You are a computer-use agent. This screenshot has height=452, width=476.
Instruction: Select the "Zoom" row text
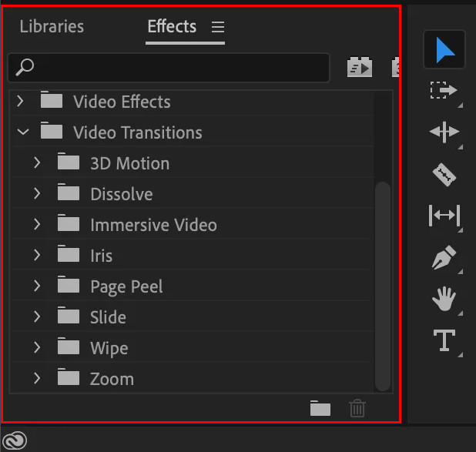click(x=112, y=380)
